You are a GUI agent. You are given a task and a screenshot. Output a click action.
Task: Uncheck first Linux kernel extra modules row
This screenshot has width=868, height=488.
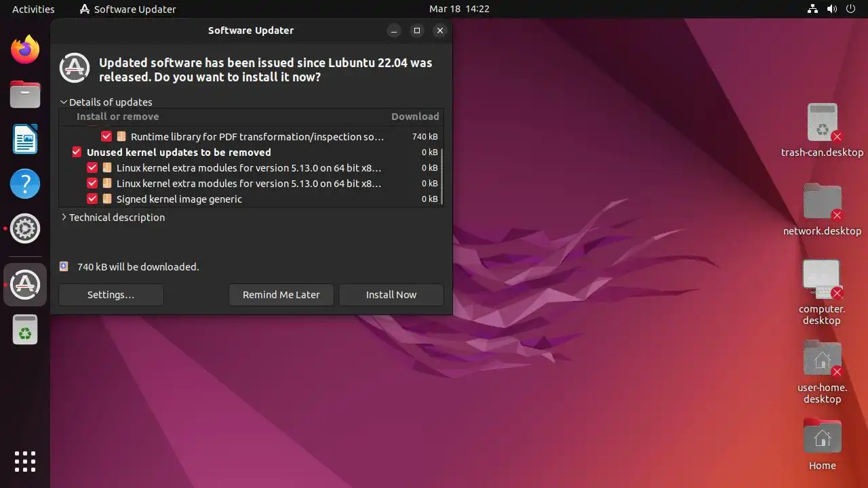[92, 167]
